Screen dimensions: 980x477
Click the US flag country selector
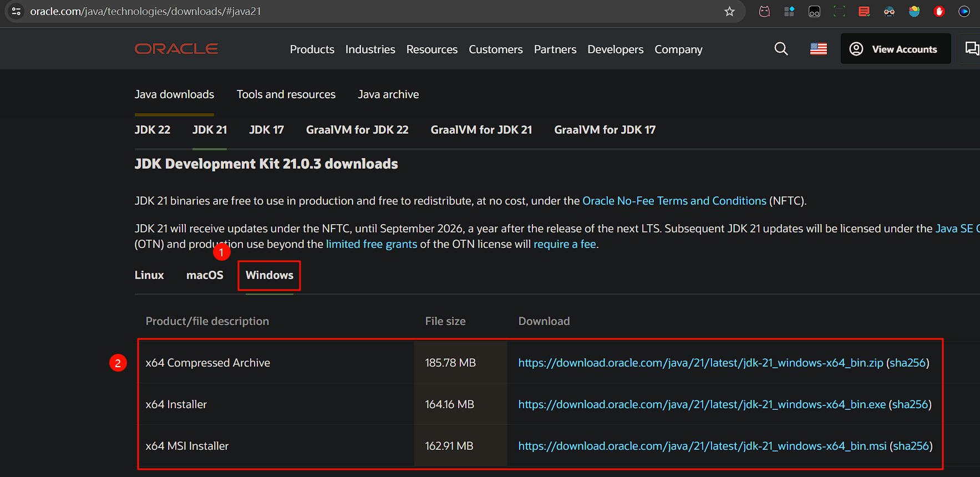818,49
